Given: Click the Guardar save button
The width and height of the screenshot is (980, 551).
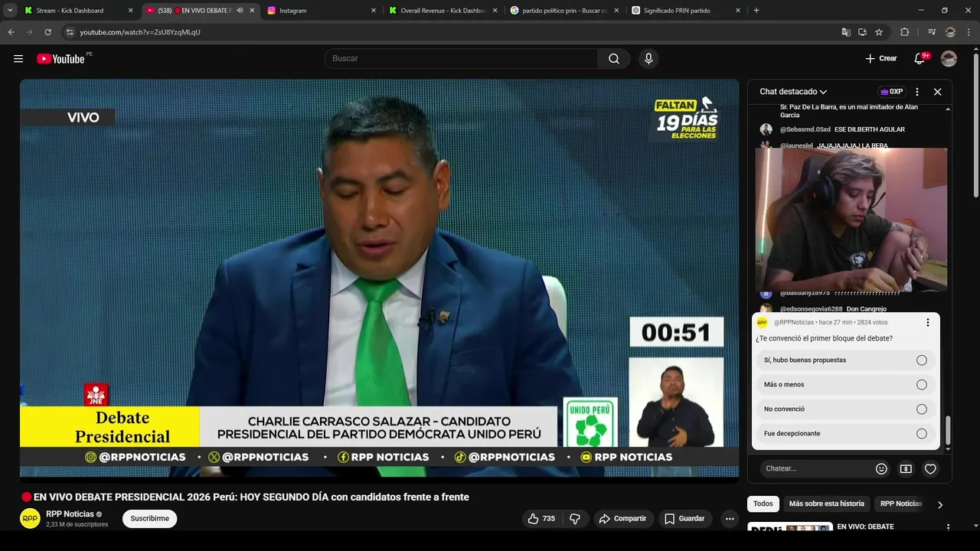Looking at the screenshot, I should [684, 519].
